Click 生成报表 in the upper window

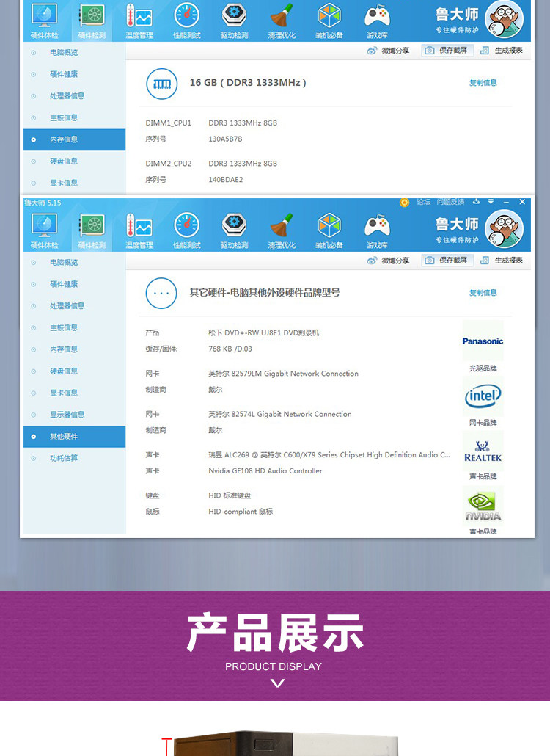click(502, 50)
